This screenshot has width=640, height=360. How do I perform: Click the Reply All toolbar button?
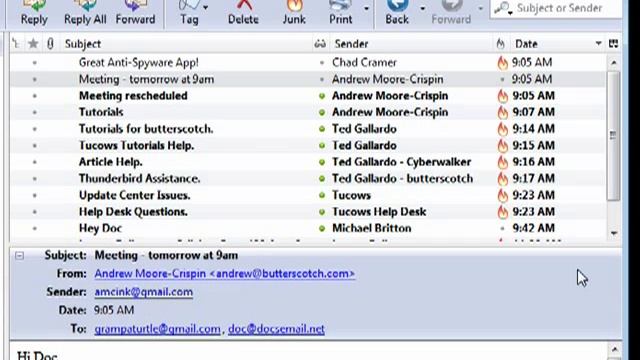(85, 13)
